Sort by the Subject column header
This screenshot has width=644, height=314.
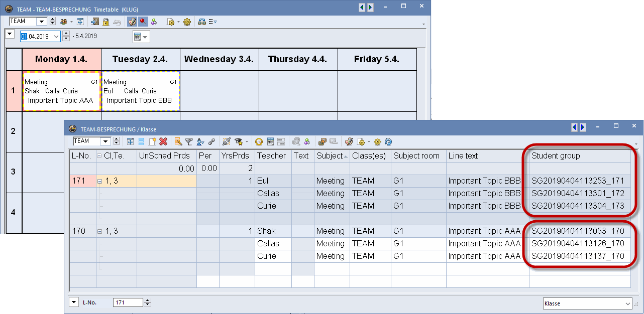(x=331, y=155)
